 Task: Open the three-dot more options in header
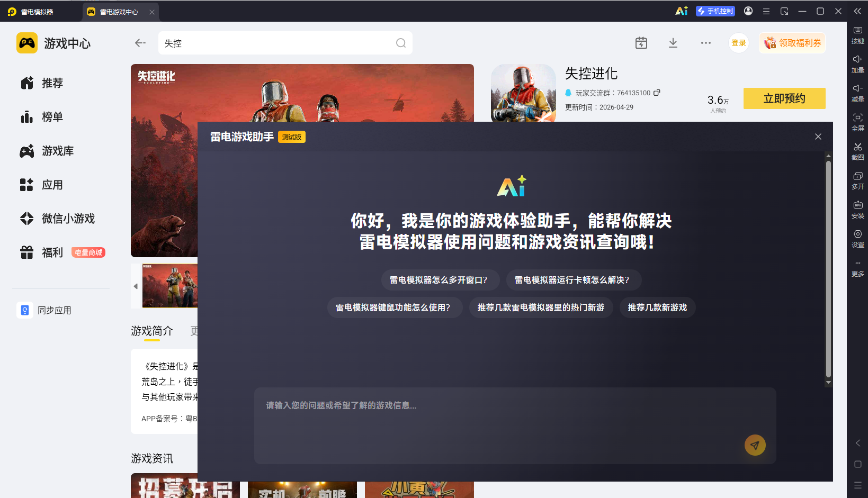(x=706, y=43)
